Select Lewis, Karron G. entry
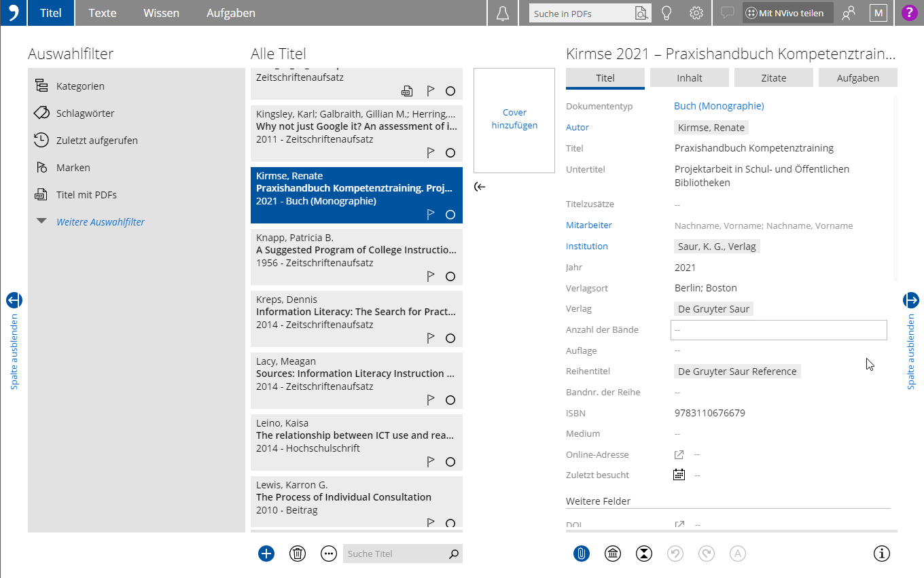The height and width of the screenshot is (578, 924). coord(357,501)
